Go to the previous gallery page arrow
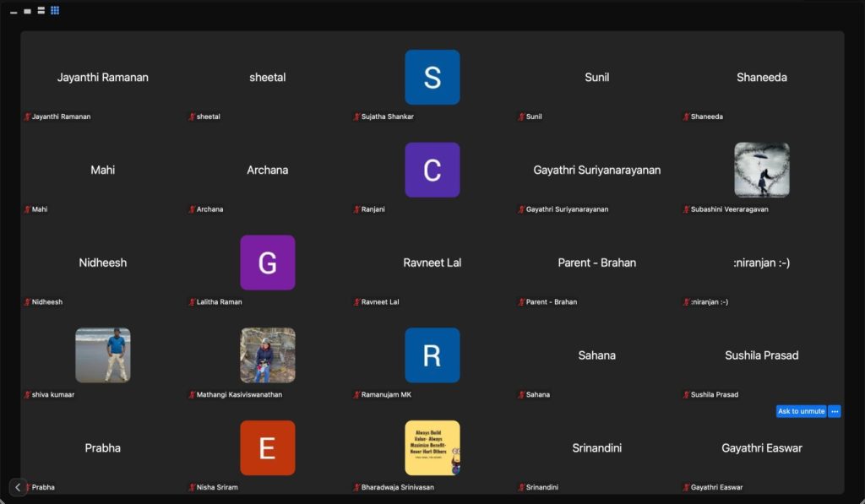Image resolution: width=865 pixels, height=504 pixels. click(18, 487)
